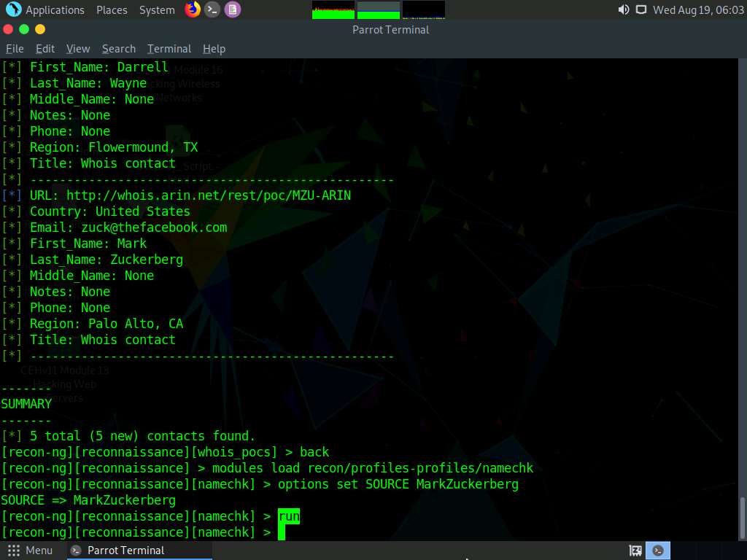Click the red close window button
The width and height of the screenshot is (747, 560).
[x=8, y=29]
